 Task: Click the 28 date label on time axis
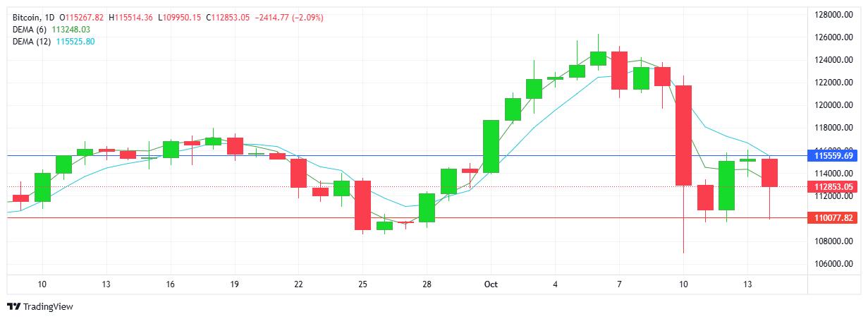click(x=427, y=284)
